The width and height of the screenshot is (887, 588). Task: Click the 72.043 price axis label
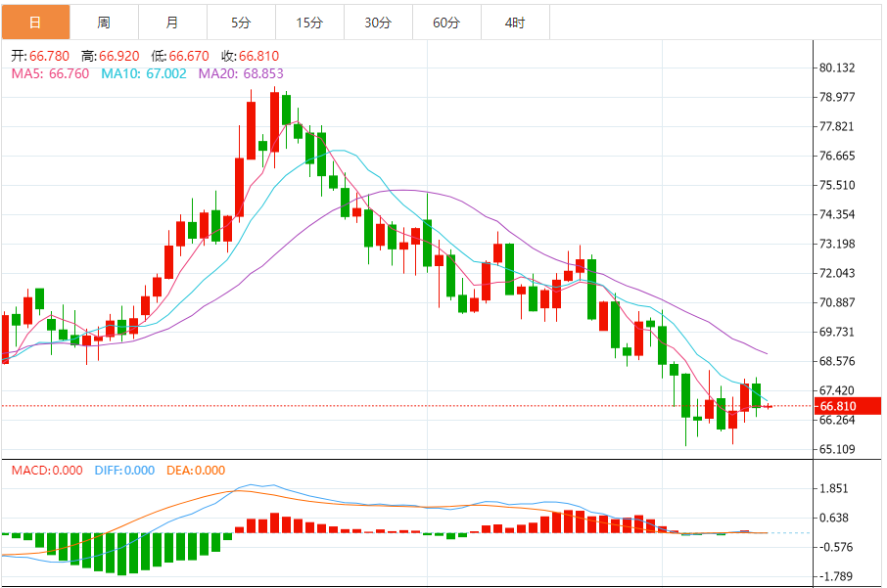[837, 274]
